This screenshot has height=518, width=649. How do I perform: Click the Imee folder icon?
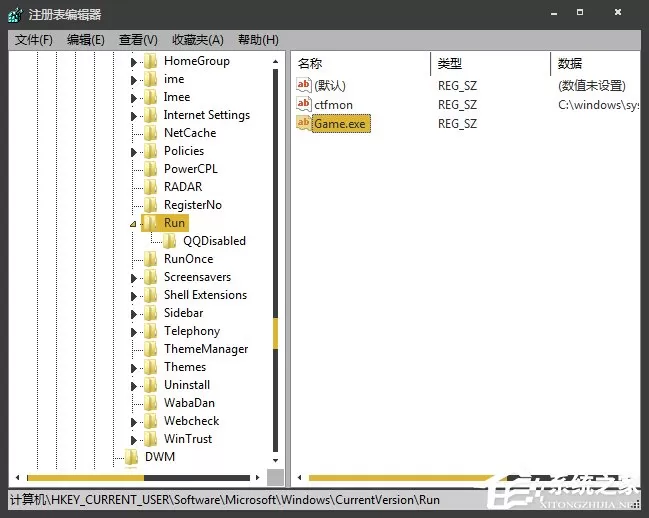tap(151, 97)
